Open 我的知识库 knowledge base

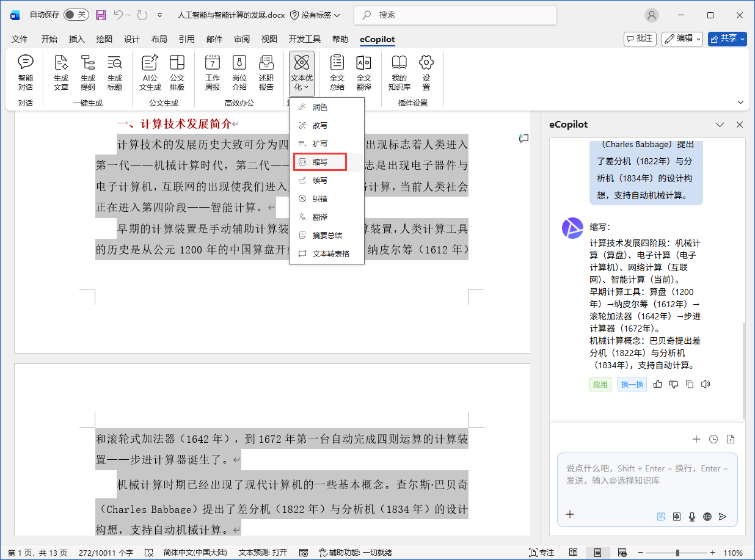[x=399, y=72]
